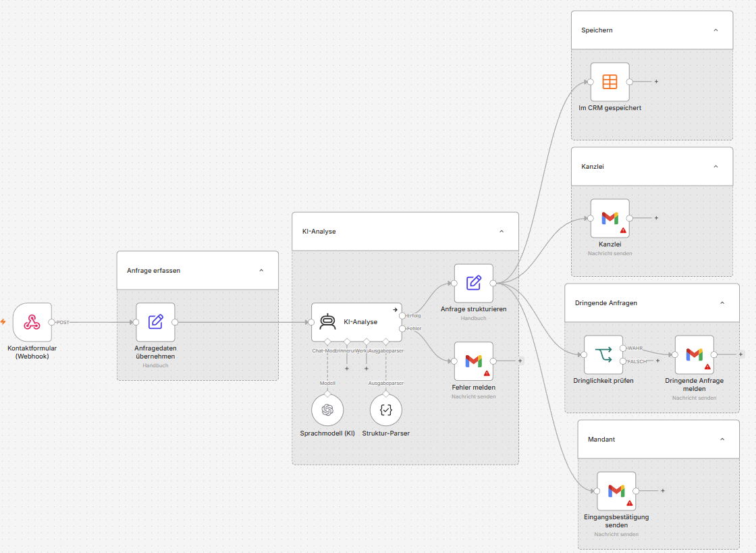Viewport: 756px width, 553px height.
Task: Collapse the Kanzlei group
Action: click(x=715, y=166)
